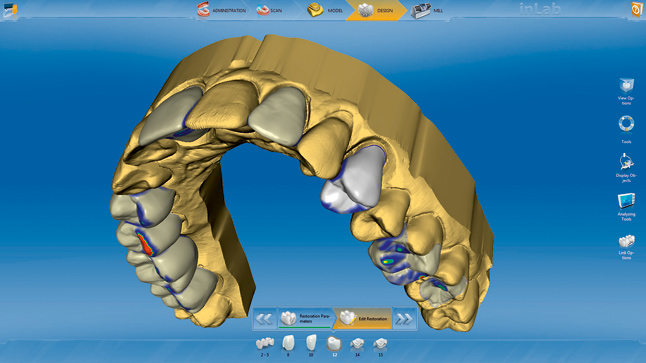Open Link Options
Screen dimensions: 646x363
(x=626, y=247)
